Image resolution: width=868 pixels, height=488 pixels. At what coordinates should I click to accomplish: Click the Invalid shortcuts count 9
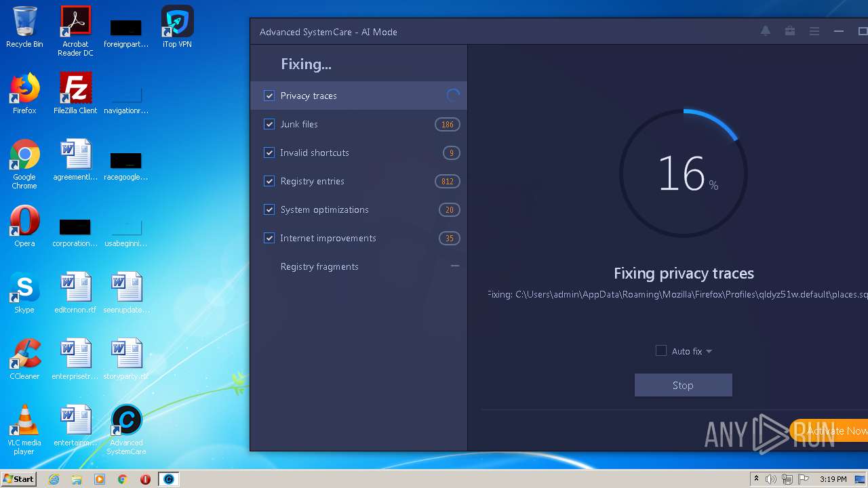(x=452, y=153)
